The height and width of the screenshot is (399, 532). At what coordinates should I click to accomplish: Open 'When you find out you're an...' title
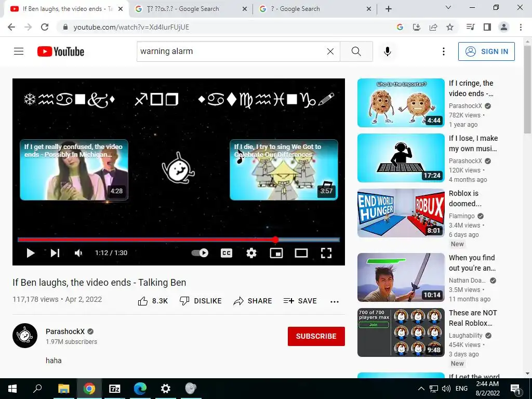tap(472, 263)
